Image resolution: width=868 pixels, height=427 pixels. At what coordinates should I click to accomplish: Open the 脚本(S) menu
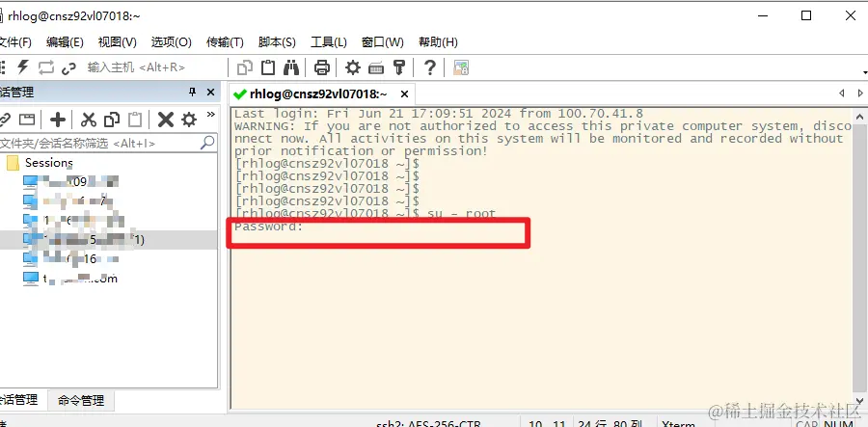click(x=277, y=42)
